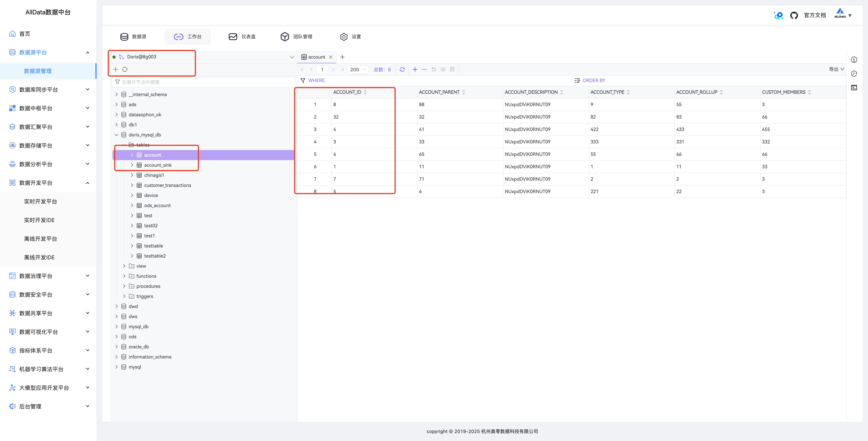868x441 pixels.
Task: Open new query tab with plus
Action: pyautogui.click(x=342, y=57)
